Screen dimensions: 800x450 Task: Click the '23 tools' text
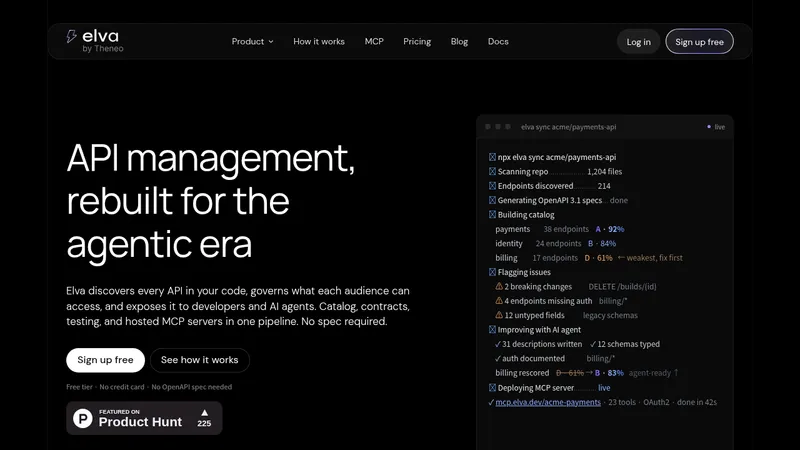(622, 403)
